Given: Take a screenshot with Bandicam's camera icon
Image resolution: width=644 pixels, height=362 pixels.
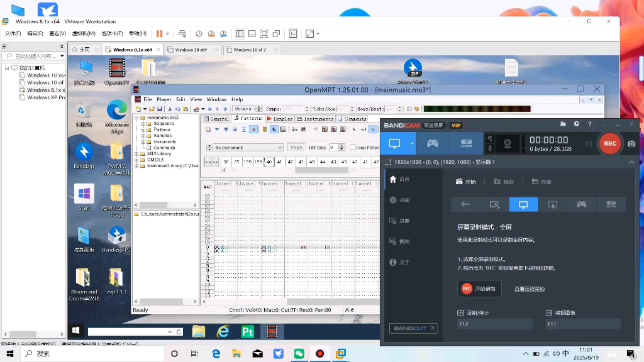Looking at the screenshot, I should [x=631, y=144].
